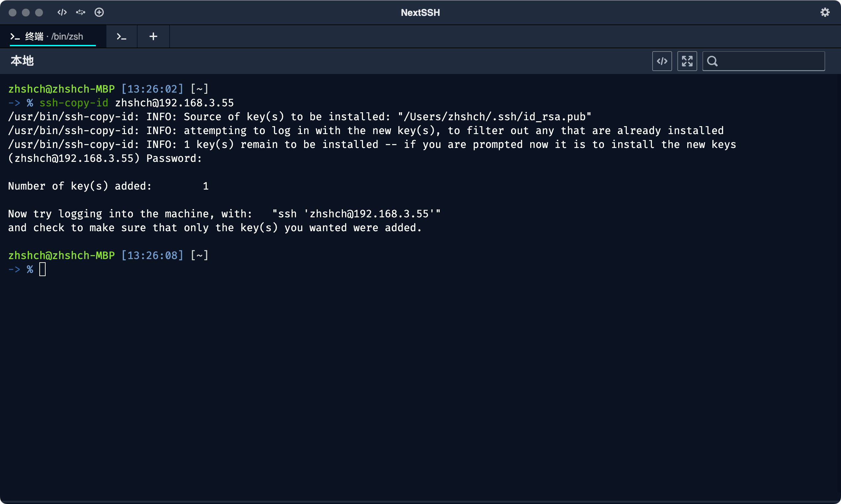Image resolution: width=841 pixels, height=504 pixels.
Task: Click the line "1 key(s) remain to be installed"
Action: [372, 145]
